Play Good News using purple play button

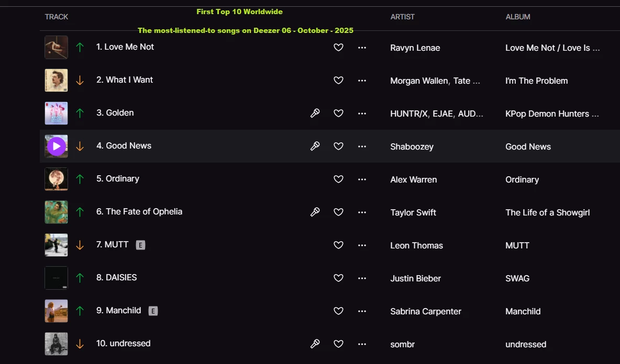57,146
